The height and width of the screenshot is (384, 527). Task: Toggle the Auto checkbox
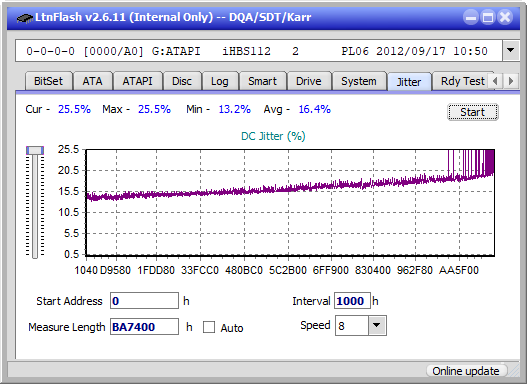[209, 327]
